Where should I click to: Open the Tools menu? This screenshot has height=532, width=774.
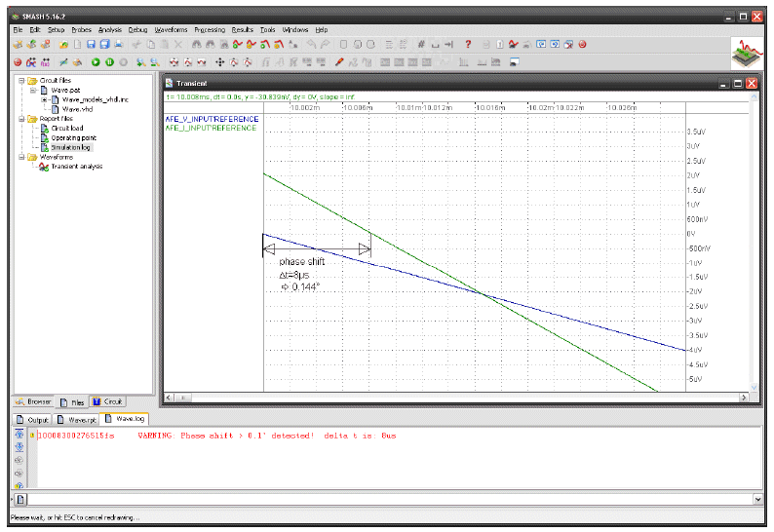[x=267, y=29]
